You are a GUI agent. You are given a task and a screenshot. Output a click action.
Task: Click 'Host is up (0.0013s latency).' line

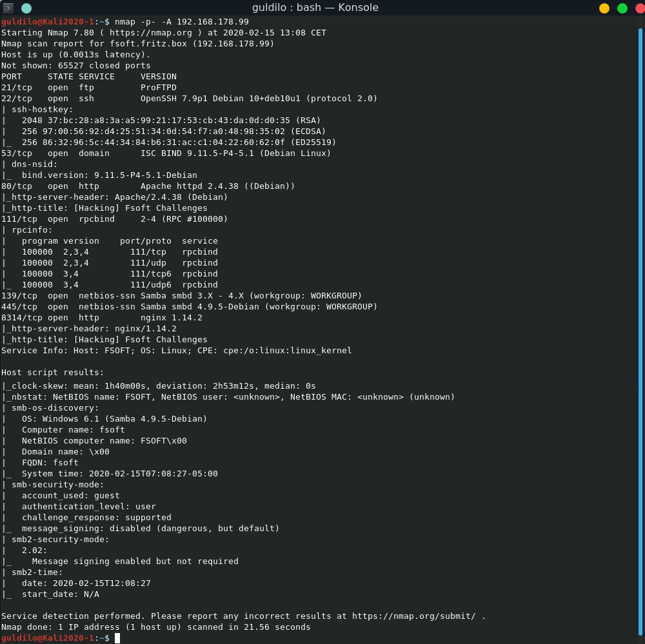(x=75, y=55)
